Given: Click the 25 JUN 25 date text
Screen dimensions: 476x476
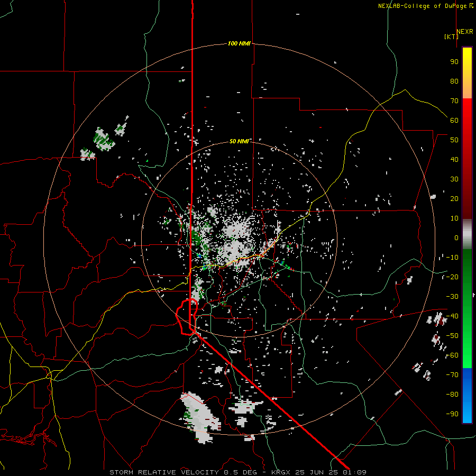Looking at the screenshot, I should click(318, 472).
